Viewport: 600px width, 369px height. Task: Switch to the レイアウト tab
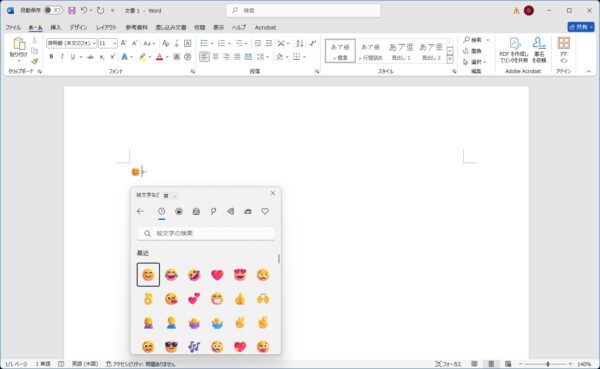point(106,28)
